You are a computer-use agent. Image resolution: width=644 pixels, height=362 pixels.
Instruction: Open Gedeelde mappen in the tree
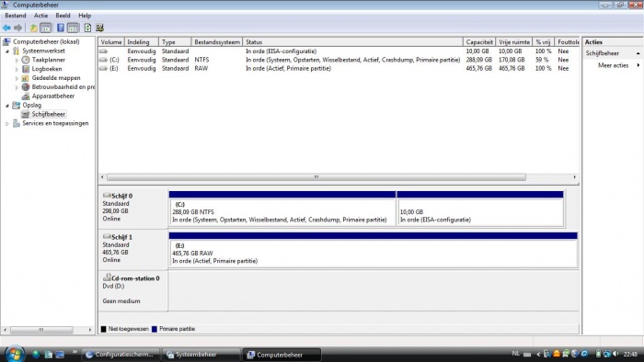56,78
